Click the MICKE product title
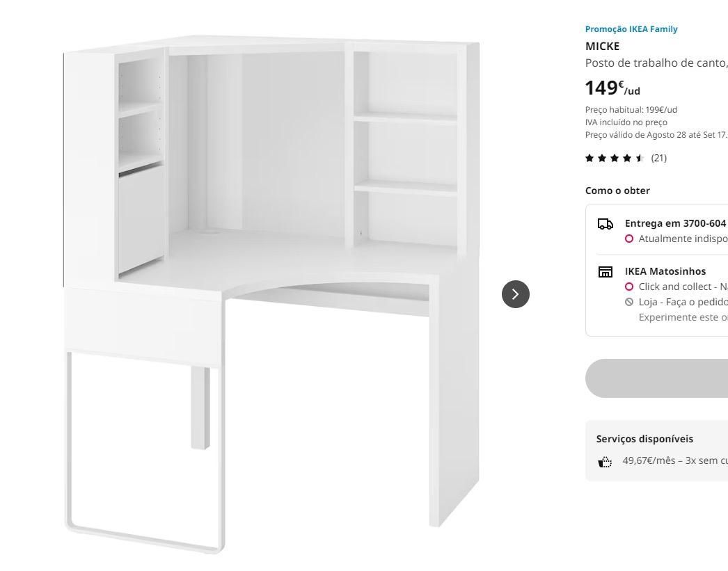Screen dimensions: 728x571 pyautogui.click(x=602, y=47)
